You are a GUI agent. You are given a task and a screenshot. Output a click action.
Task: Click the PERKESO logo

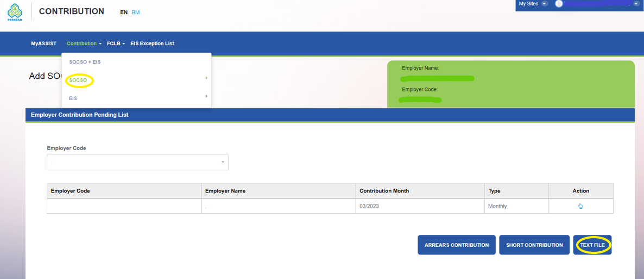[x=14, y=13]
